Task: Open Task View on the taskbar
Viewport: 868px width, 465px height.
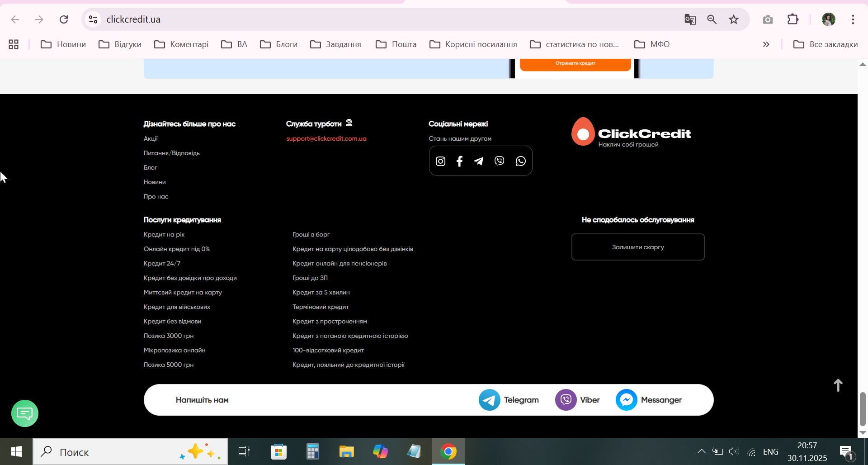Action: coord(244,451)
